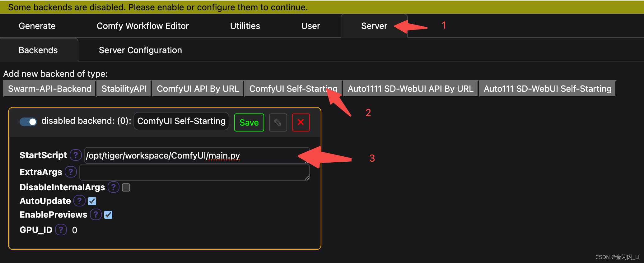
Task: Show help for EnablePreviews
Action: (x=96, y=214)
